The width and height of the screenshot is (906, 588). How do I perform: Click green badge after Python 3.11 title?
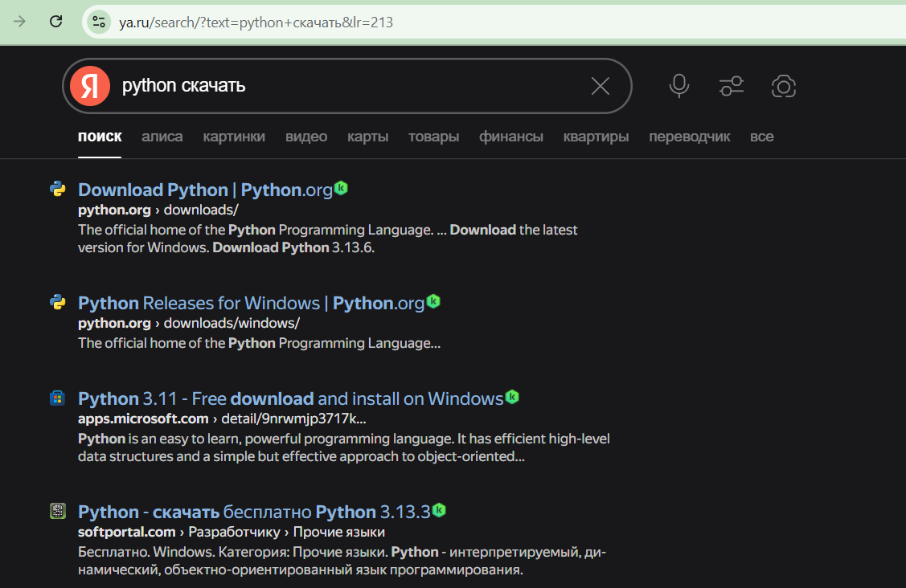[512, 397]
